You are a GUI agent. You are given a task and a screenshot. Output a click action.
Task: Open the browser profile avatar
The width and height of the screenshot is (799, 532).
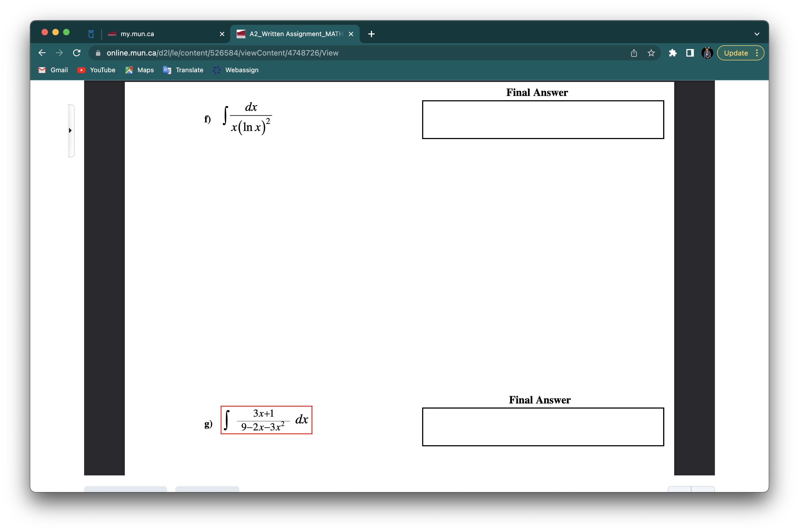point(707,53)
